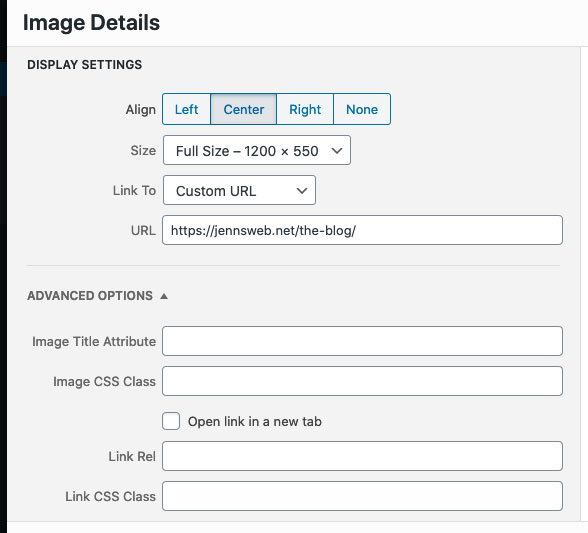Focus the Link Rel input field
This screenshot has width=588, height=533.
[x=362, y=456]
